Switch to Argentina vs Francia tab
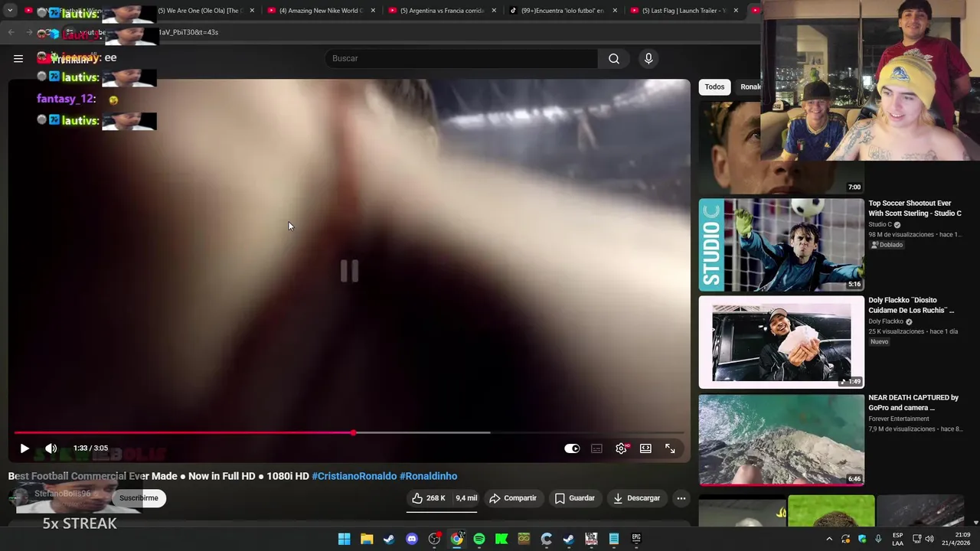980x551 pixels. (x=442, y=11)
